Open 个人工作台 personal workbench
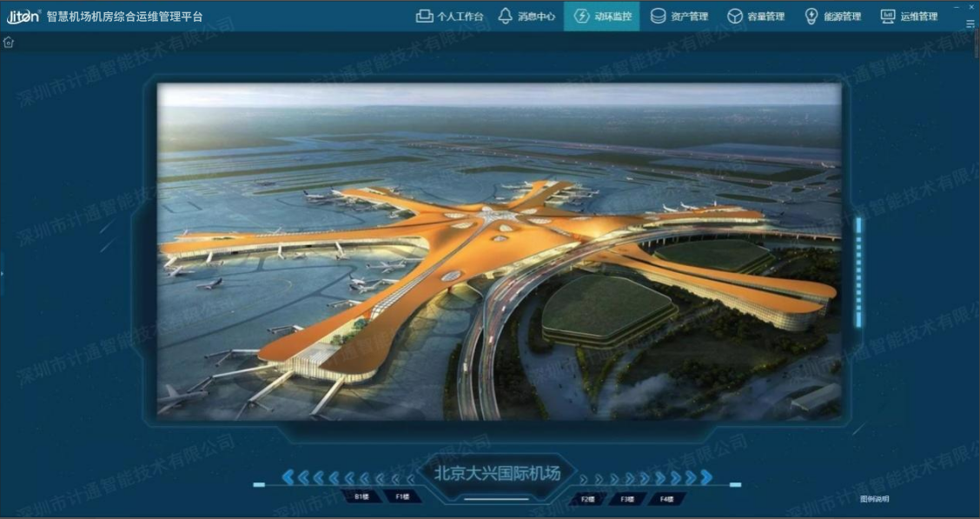Image resolution: width=980 pixels, height=519 pixels. (x=449, y=17)
